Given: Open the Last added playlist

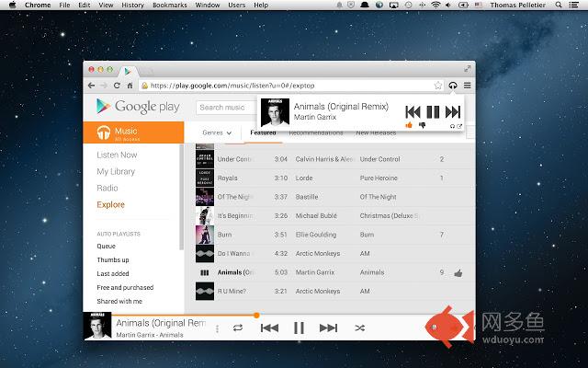Looking at the screenshot, I should (x=113, y=274).
